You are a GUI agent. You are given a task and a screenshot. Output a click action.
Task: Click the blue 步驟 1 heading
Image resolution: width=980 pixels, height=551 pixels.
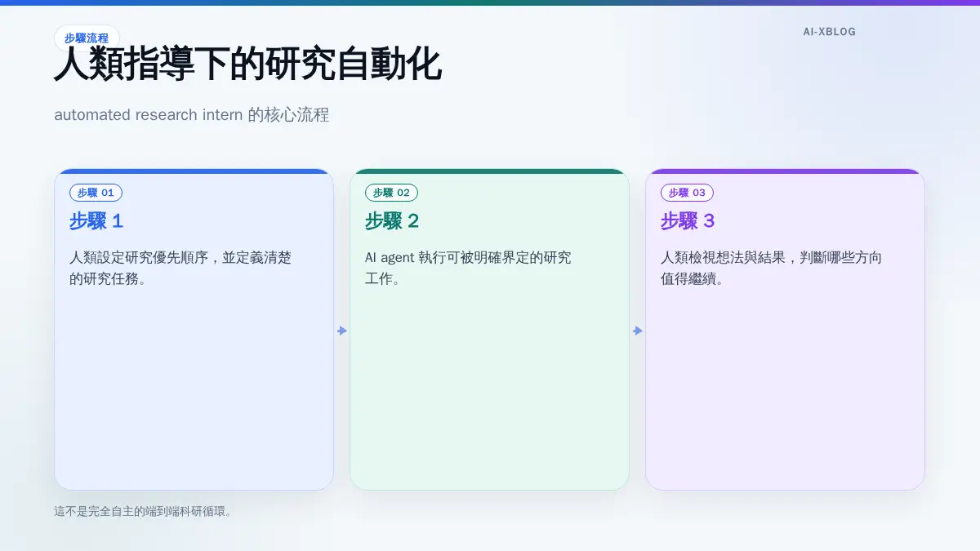click(96, 221)
